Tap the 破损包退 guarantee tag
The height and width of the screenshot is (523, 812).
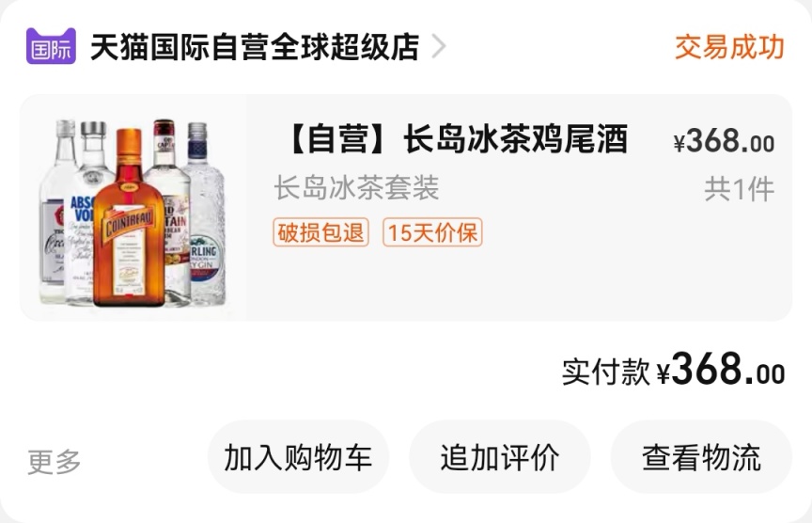(x=321, y=232)
